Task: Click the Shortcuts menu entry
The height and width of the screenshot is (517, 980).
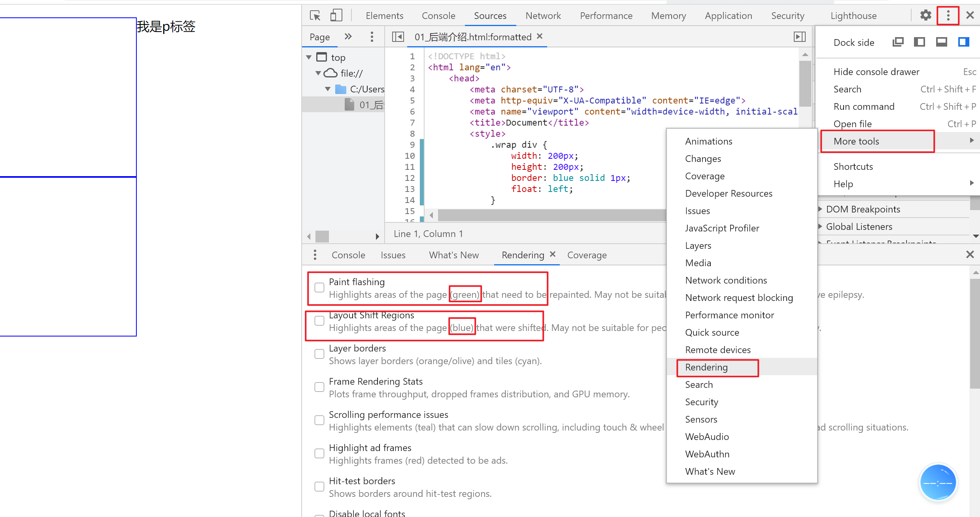Action: [x=853, y=167]
